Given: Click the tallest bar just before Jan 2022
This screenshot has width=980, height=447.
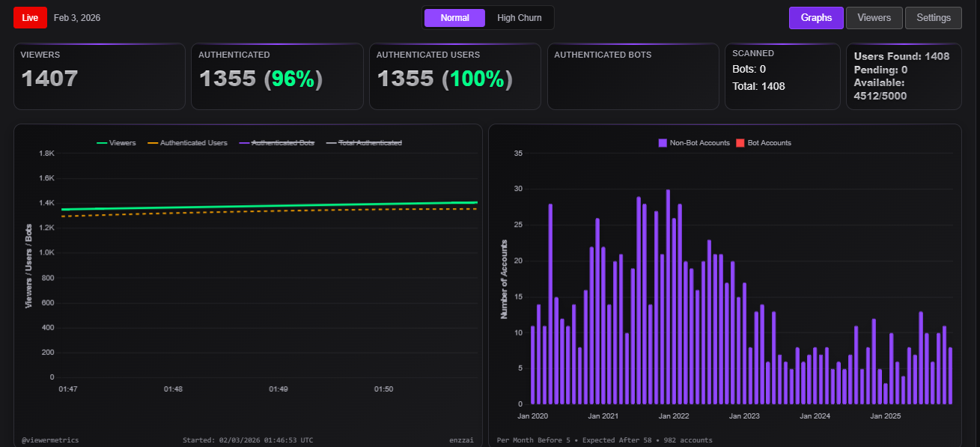Looking at the screenshot, I should point(668,297).
